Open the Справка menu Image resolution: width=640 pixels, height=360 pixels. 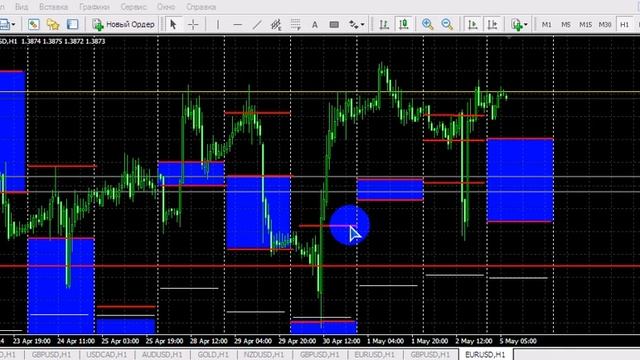pyautogui.click(x=201, y=7)
